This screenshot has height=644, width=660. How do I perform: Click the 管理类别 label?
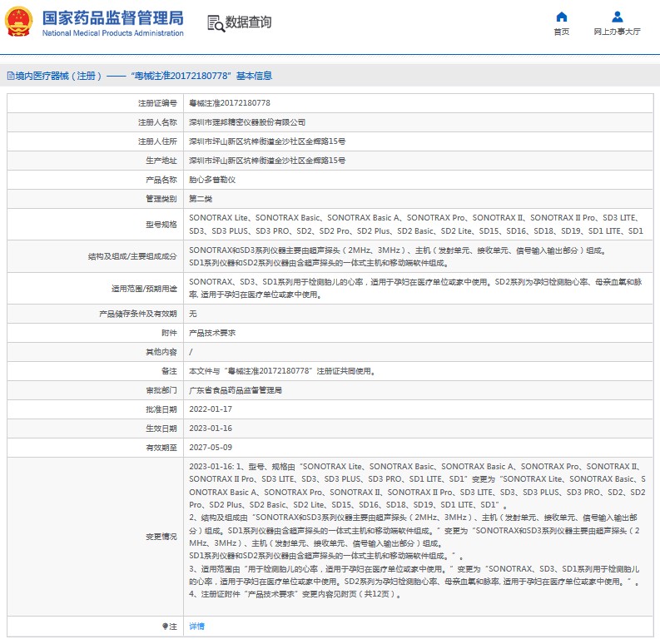click(x=161, y=199)
